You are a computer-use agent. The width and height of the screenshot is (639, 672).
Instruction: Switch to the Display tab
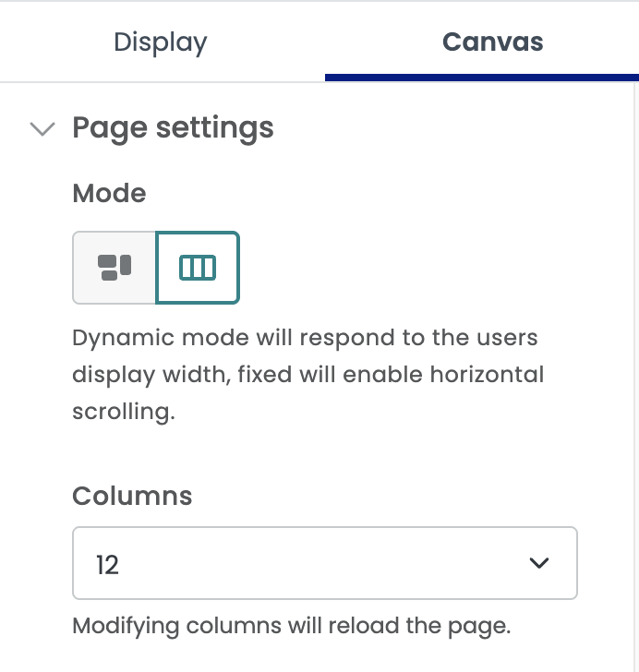(x=161, y=42)
